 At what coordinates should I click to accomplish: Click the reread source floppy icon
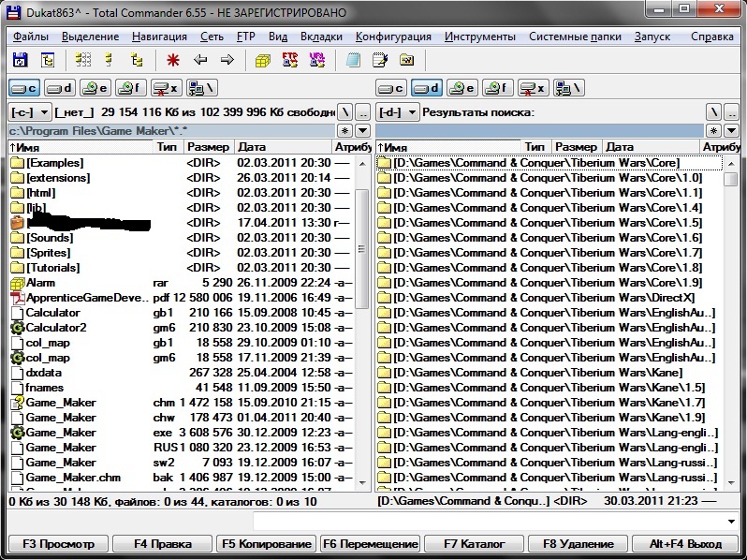(20, 60)
